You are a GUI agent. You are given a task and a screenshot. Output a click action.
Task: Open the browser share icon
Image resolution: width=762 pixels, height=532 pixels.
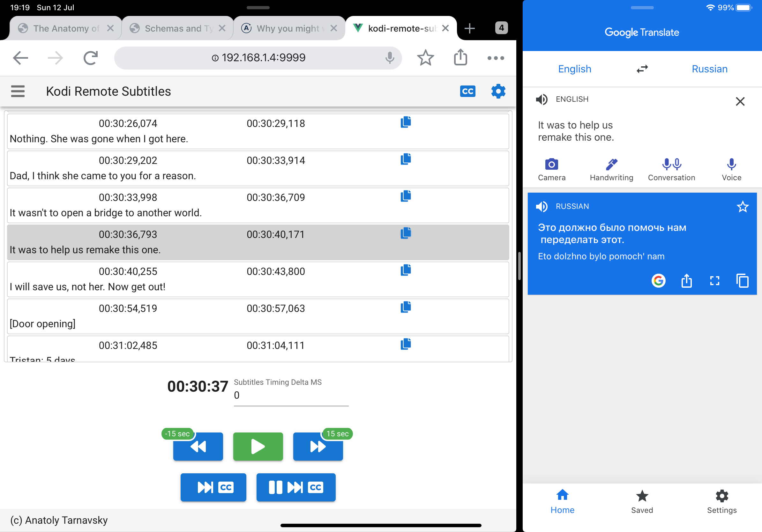point(460,57)
